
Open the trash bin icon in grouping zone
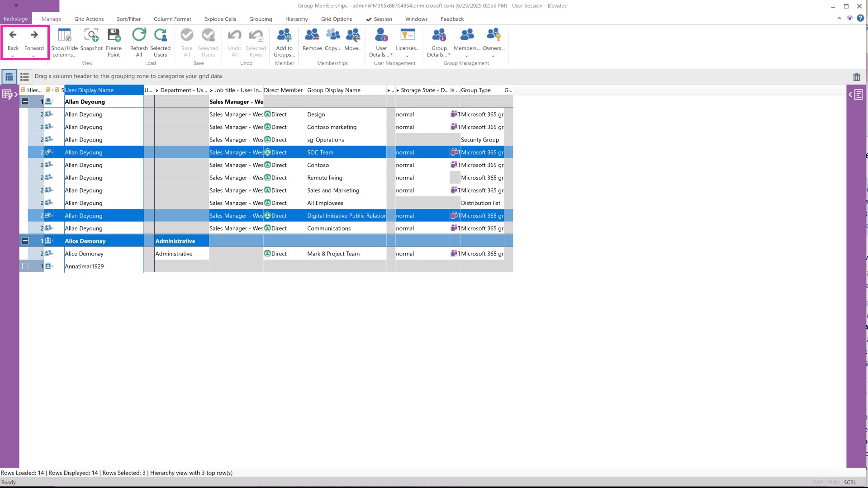(856, 77)
